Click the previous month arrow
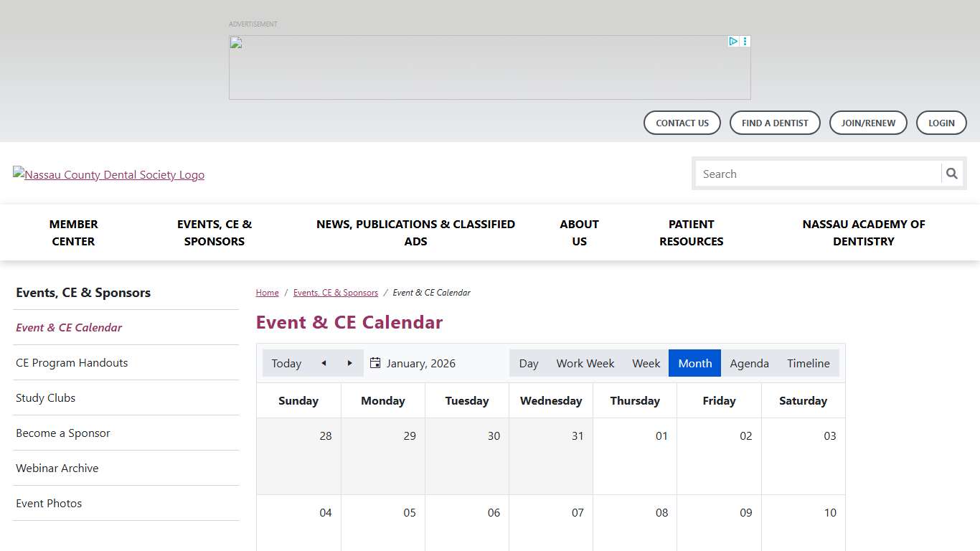This screenshot has height=551, width=980. 324,363
